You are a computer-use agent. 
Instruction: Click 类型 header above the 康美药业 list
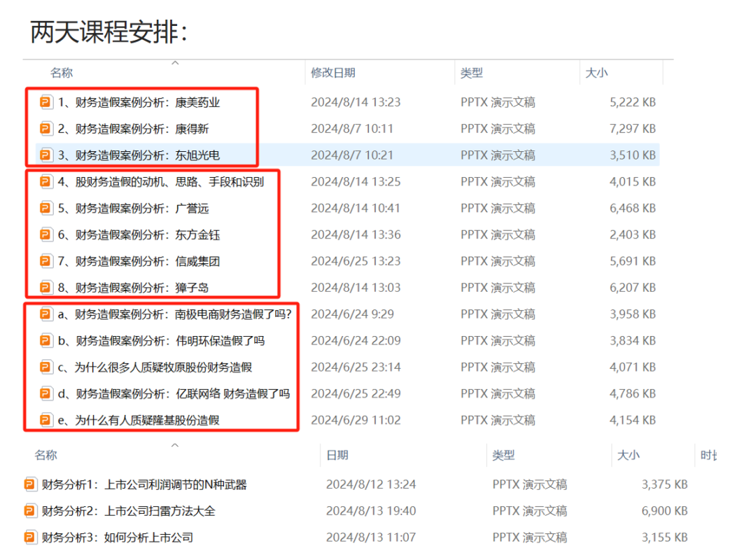click(x=472, y=73)
